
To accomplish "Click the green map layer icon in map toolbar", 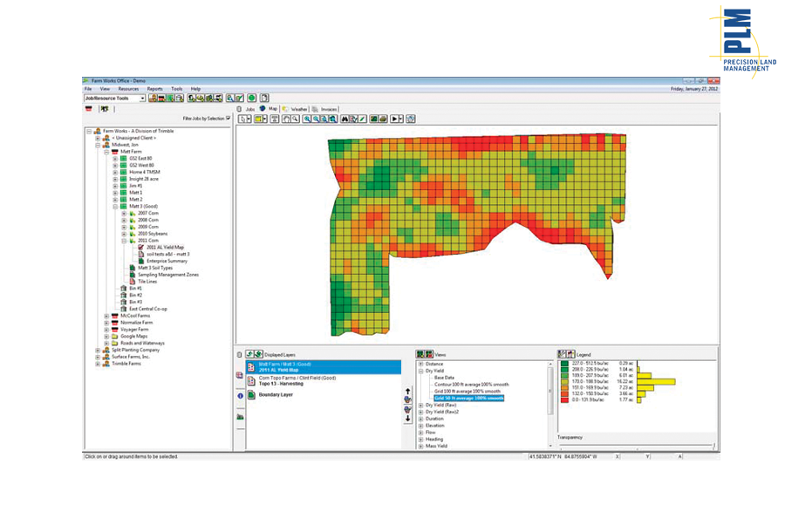I will coord(373,119).
